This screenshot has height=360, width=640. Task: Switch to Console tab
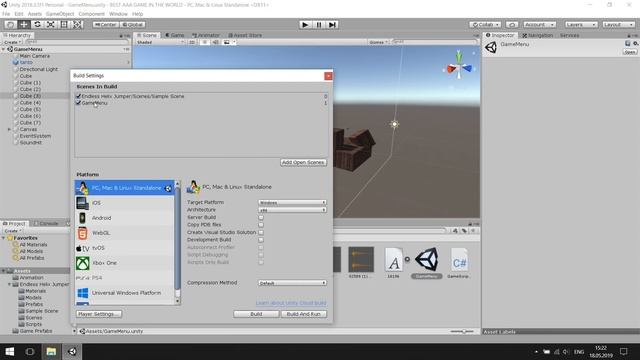click(46, 224)
